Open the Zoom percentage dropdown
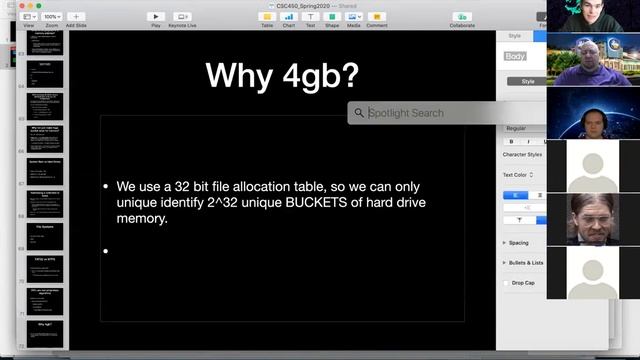This screenshot has height=360, width=640. tap(52, 17)
